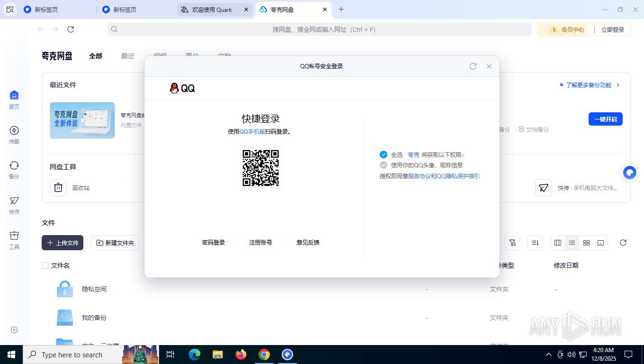Image resolution: width=644 pixels, height=364 pixels.
Task: Open the Task View taskbar button
Action: [x=170, y=355]
